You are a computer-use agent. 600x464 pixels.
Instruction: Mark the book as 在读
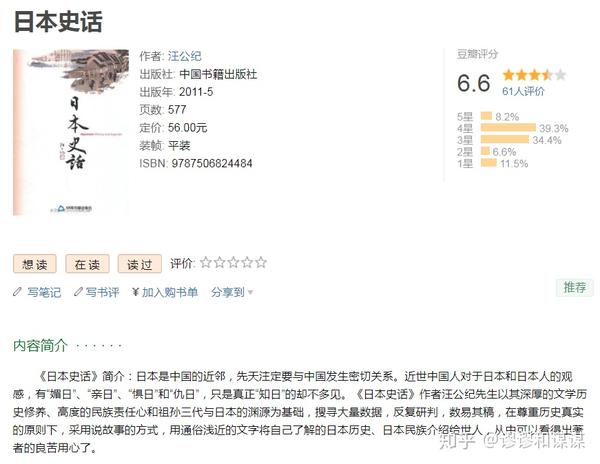point(87,264)
